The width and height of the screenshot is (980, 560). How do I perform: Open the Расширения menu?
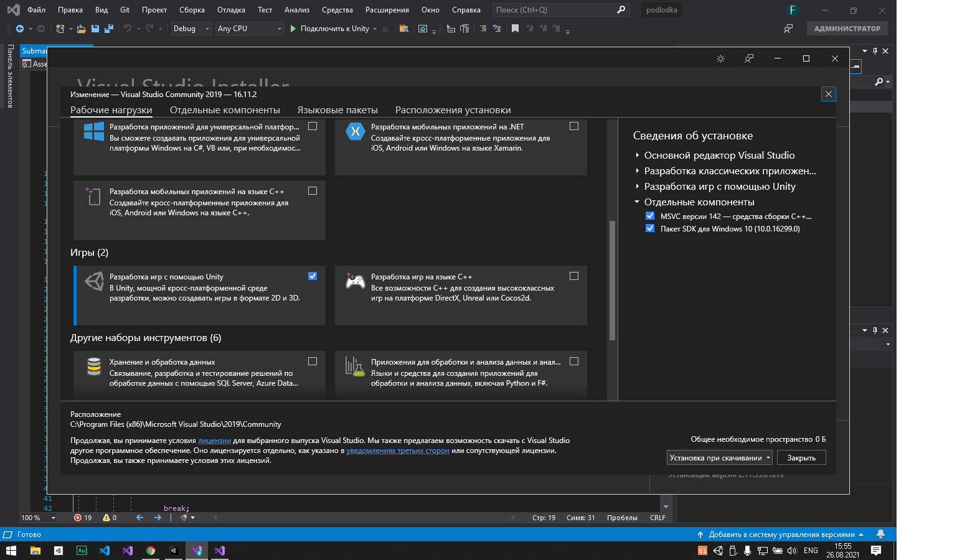(387, 10)
